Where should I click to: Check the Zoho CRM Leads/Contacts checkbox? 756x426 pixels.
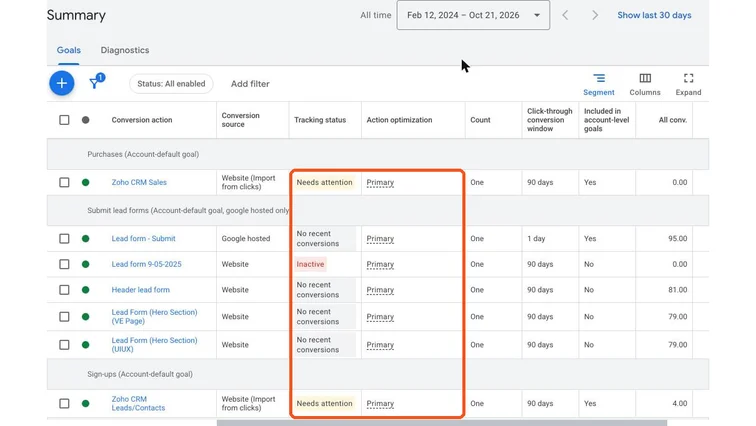click(x=64, y=403)
